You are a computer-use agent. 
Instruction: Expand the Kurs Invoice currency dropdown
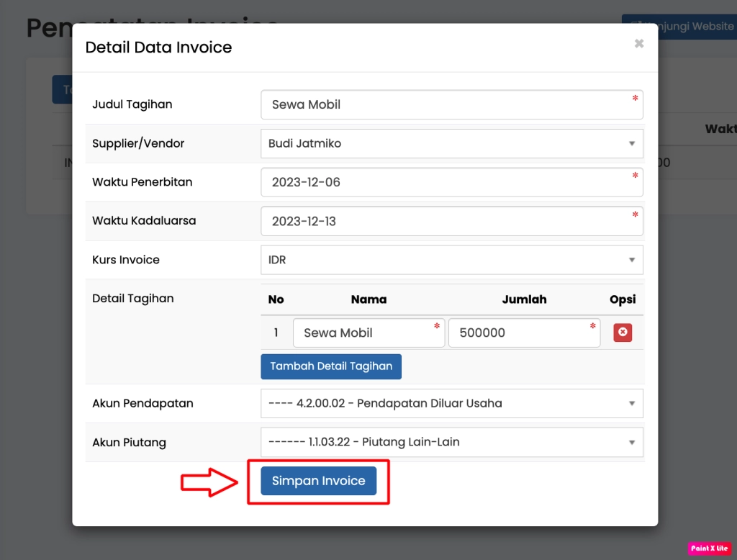pyautogui.click(x=451, y=260)
